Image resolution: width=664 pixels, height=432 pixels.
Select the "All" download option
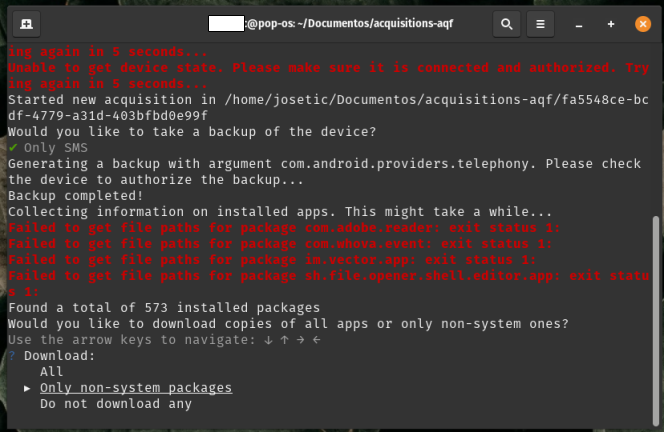coord(51,371)
